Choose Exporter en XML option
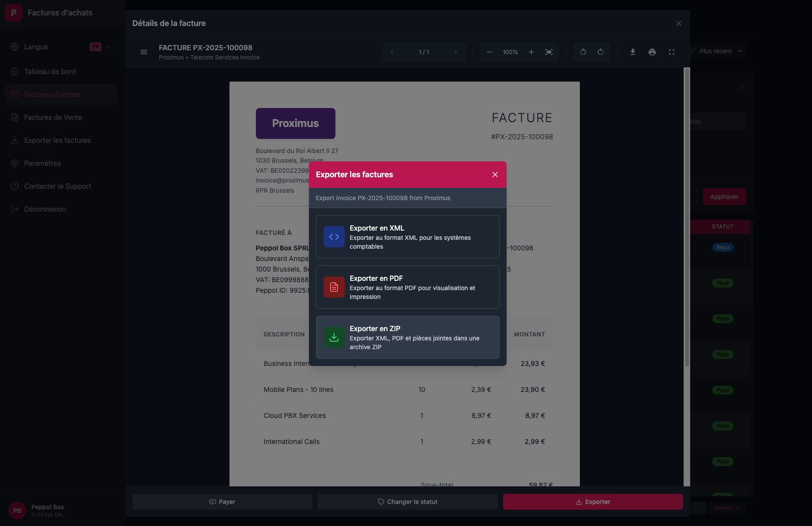This screenshot has height=526, width=812. point(407,237)
